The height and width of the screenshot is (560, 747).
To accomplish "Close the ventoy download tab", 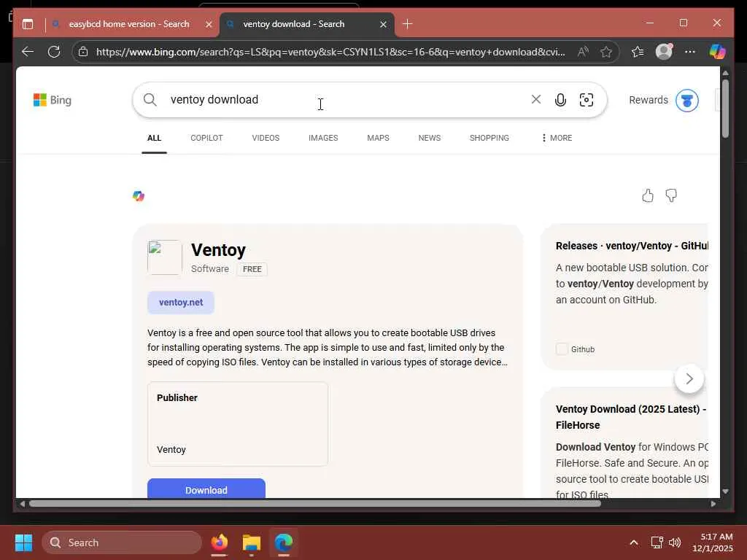I will click(383, 24).
